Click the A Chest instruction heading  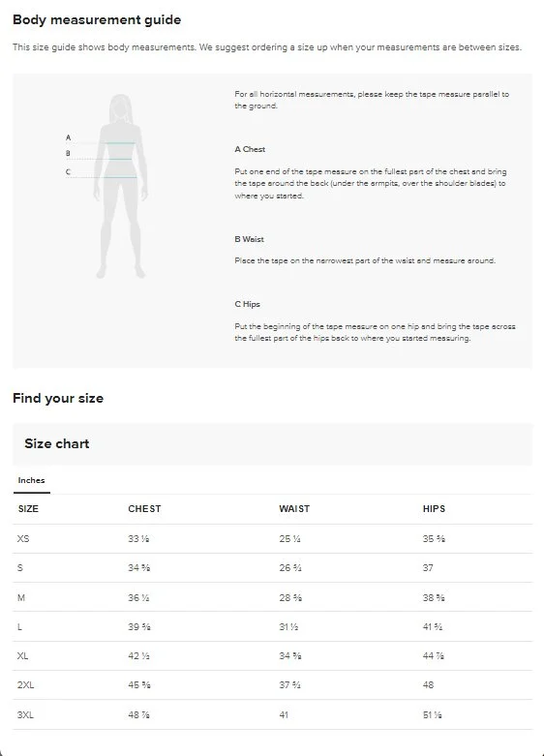point(250,149)
